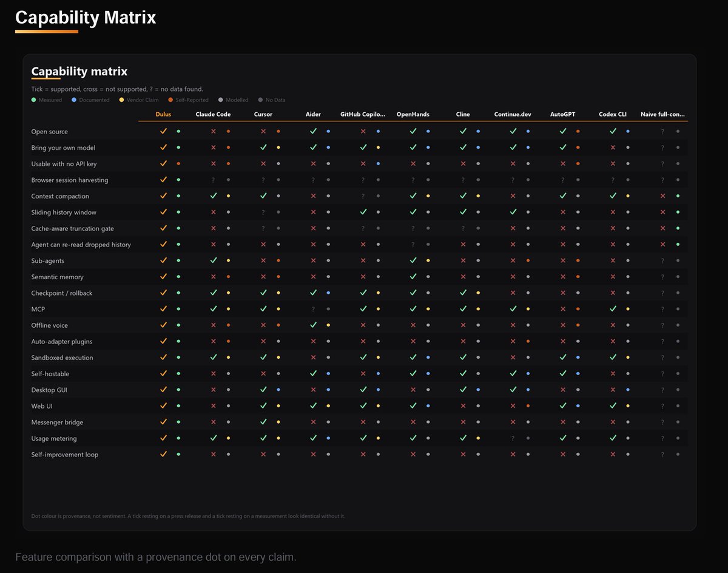The image size is (728, 573).
Task: Click the Cline column header
Action: tap(463, 114)
